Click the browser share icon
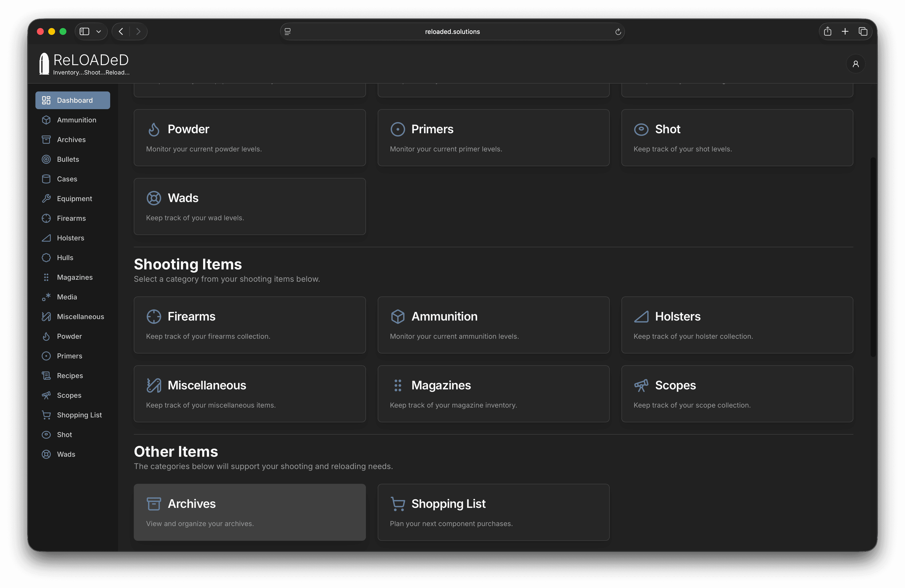 point(828,31)
